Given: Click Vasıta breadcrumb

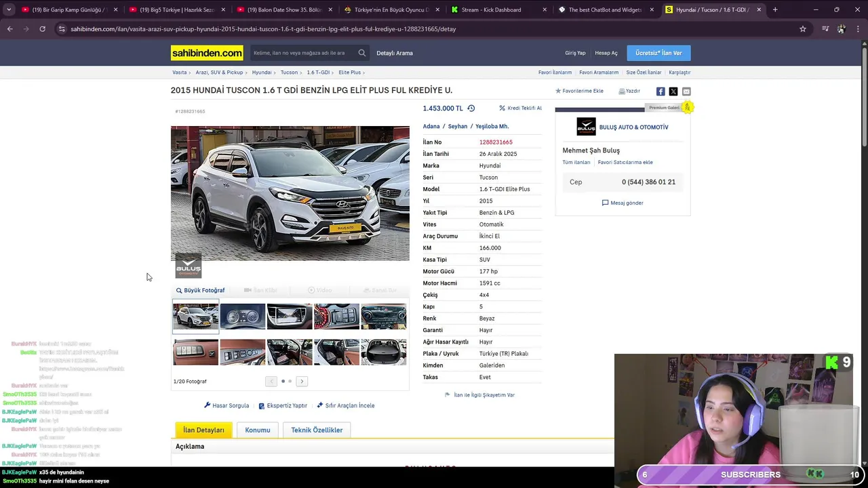Looking at the screenshot, I should coord(179,72).
